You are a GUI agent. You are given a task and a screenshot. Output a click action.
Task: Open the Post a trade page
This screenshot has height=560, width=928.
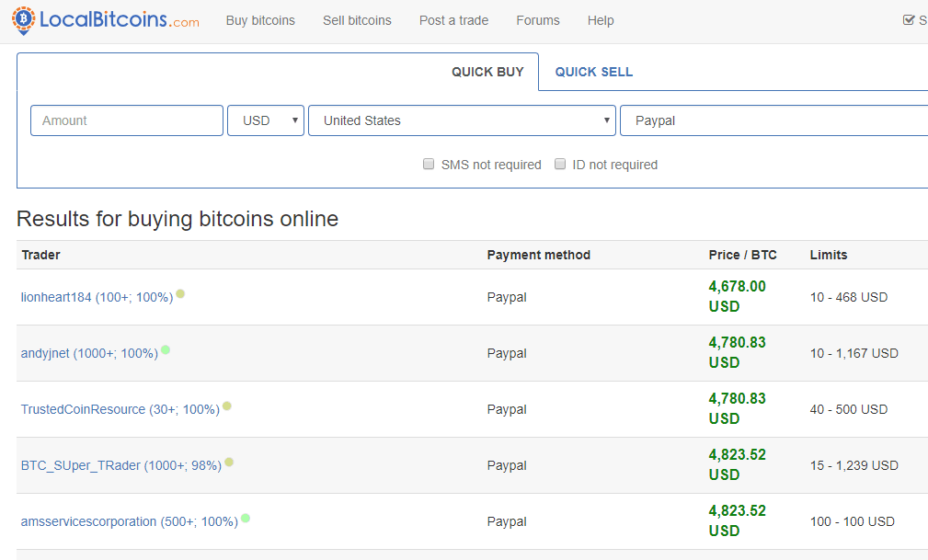[454, 21]
